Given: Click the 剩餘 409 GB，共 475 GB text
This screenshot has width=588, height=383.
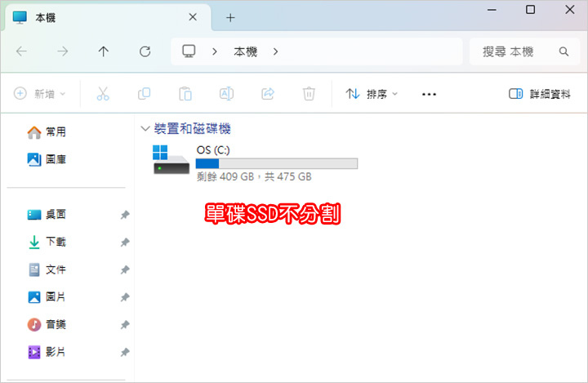Looking at the screenshot, I should 254,176.
